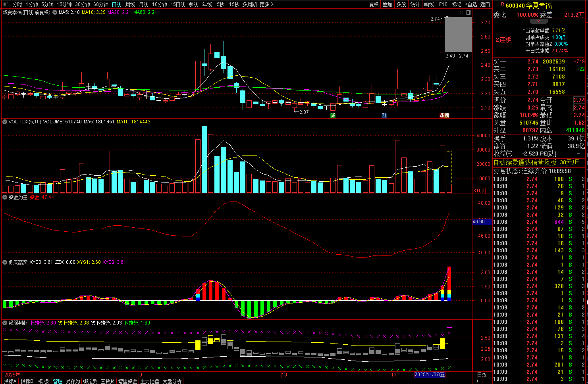Open the 统计 statistics button
Screen dimensions: 588x384
(415, 4)
